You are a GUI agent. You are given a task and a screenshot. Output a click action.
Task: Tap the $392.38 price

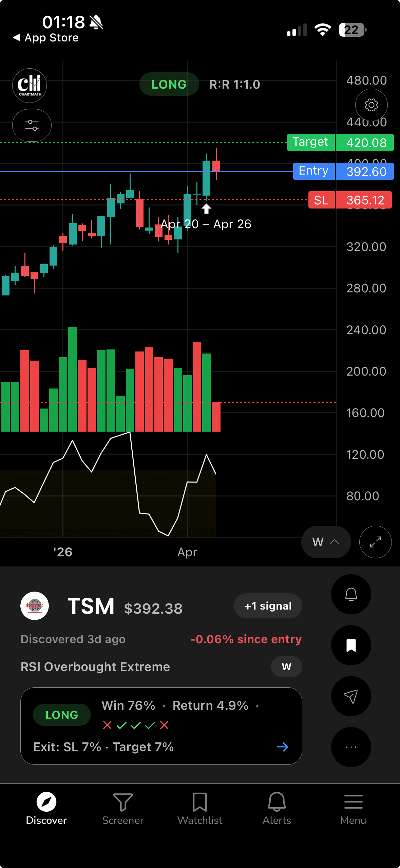pos(153,609)
